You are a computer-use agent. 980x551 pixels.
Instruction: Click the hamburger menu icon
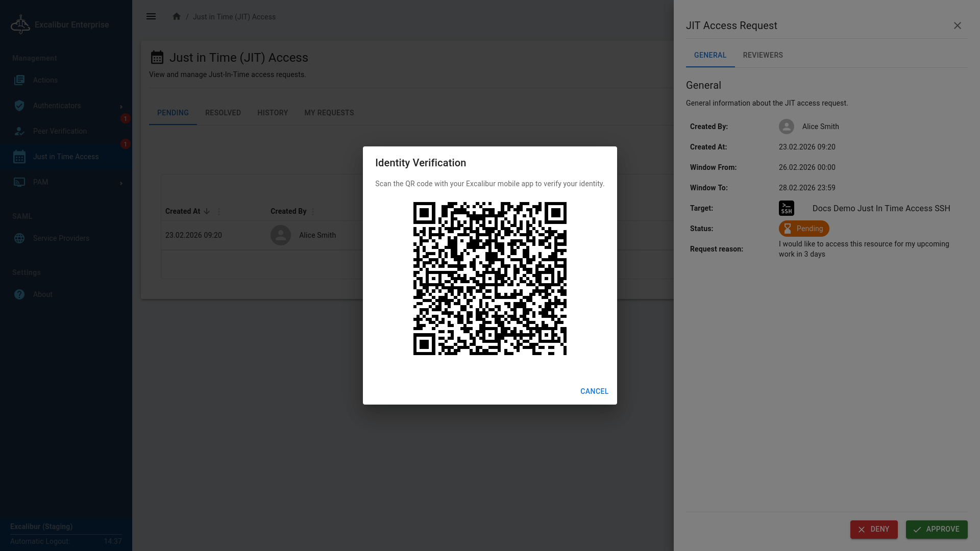coord(151,16)
